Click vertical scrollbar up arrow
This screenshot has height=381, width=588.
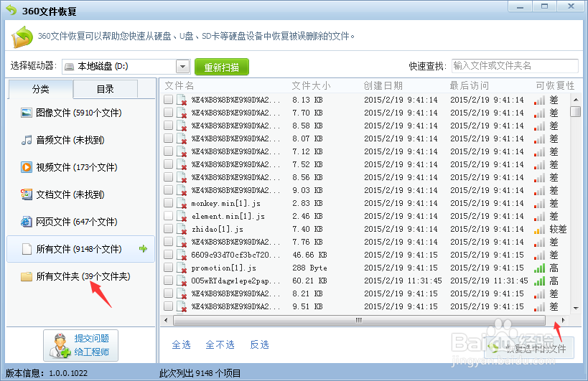(576, 100)
